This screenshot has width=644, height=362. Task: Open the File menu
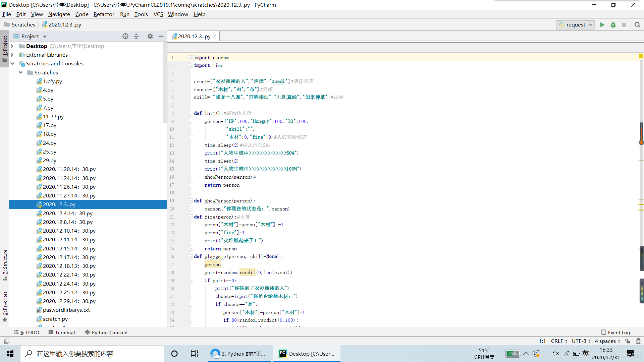[7, 14]
